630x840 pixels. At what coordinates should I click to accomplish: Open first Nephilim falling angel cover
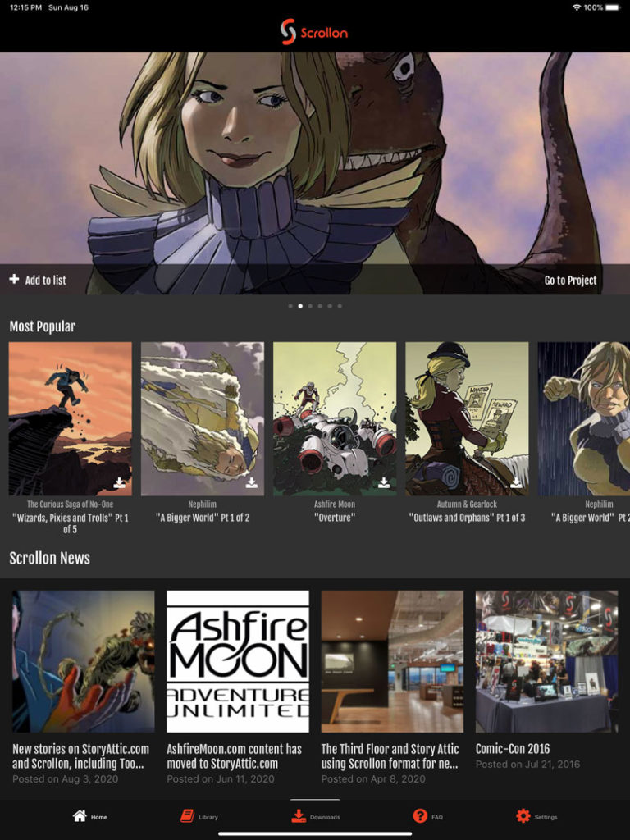tap(203, 419)
